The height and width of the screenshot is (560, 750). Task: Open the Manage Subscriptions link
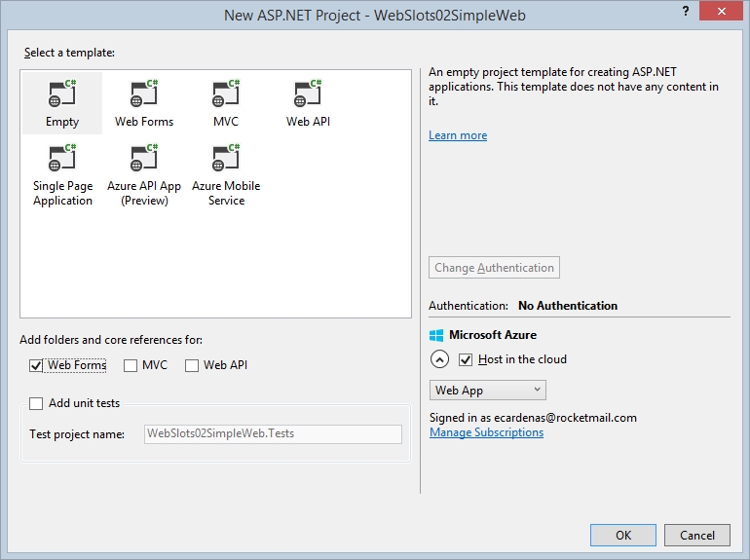pos(486,432)
